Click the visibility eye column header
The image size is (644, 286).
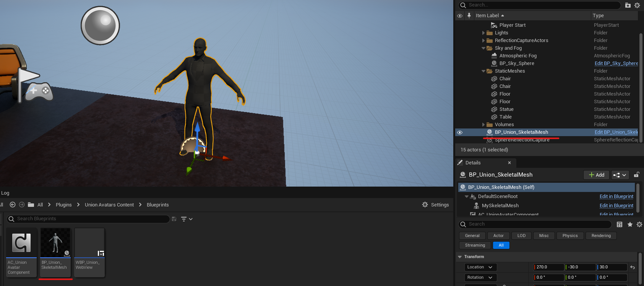[x=460, y=16]
